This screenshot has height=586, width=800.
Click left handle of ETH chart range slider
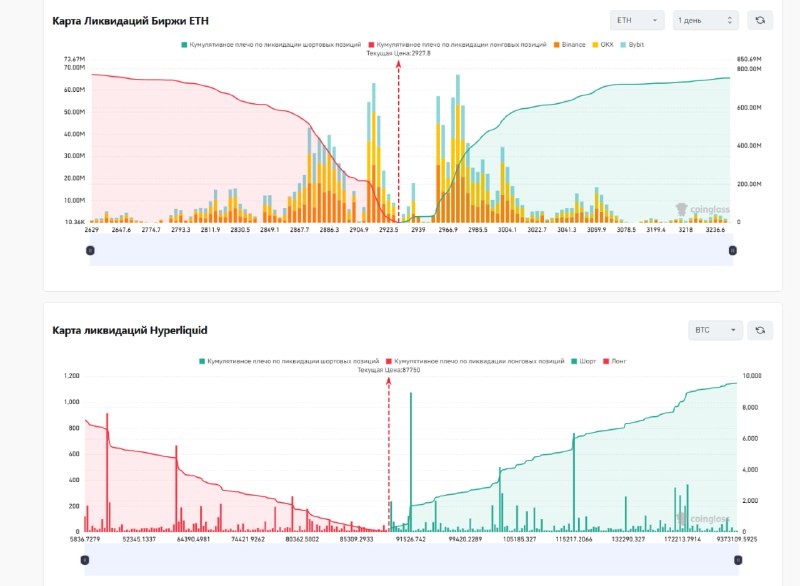(x=90, y=250)
